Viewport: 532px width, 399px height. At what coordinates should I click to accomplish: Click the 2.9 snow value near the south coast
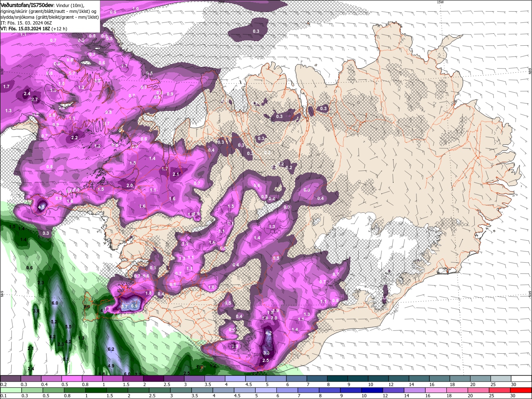pos(234,346)
